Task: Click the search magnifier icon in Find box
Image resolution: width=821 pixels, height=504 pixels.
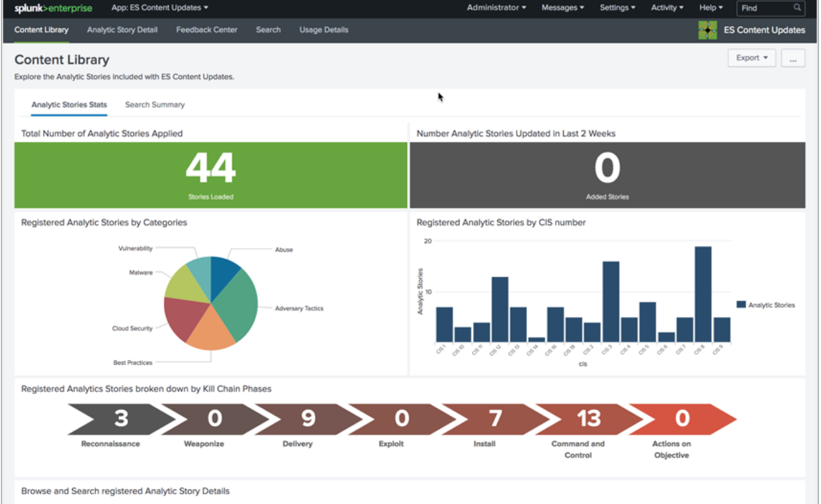Action: pyautogui.click(x=797, y=8)
